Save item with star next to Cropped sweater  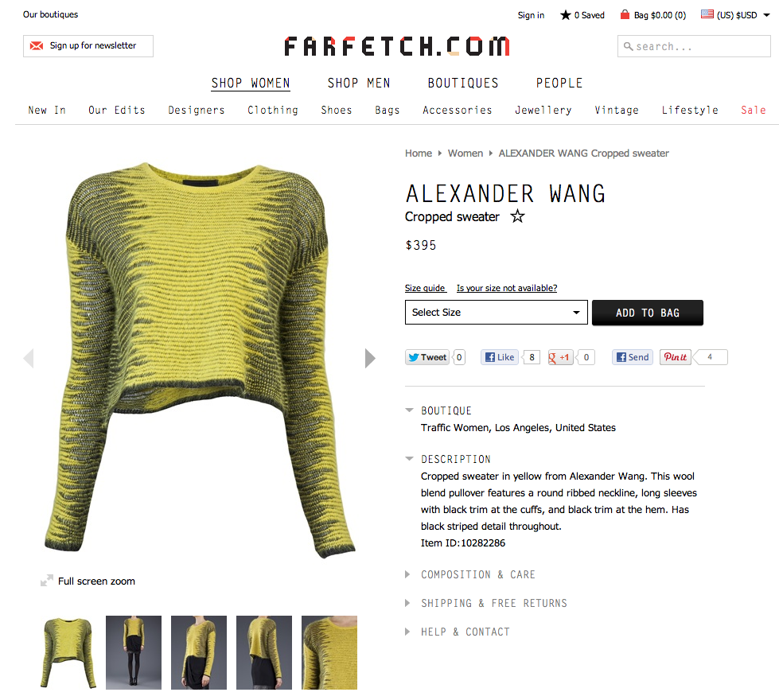518,216
